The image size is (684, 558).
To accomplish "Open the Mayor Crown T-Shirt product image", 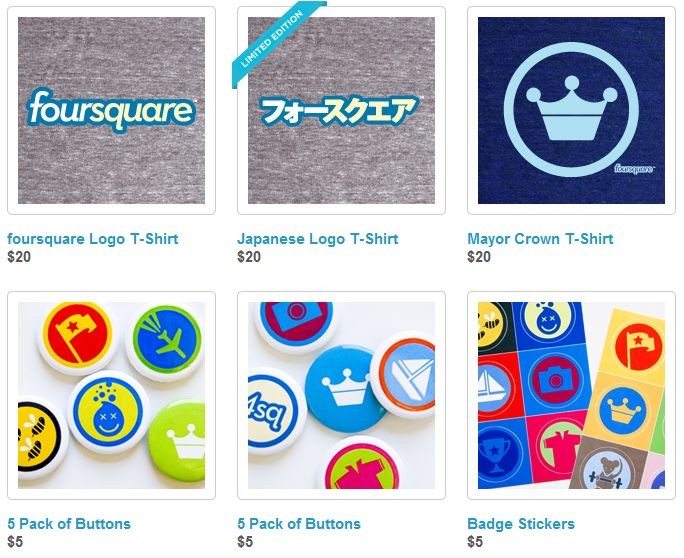I will (571, 110).
